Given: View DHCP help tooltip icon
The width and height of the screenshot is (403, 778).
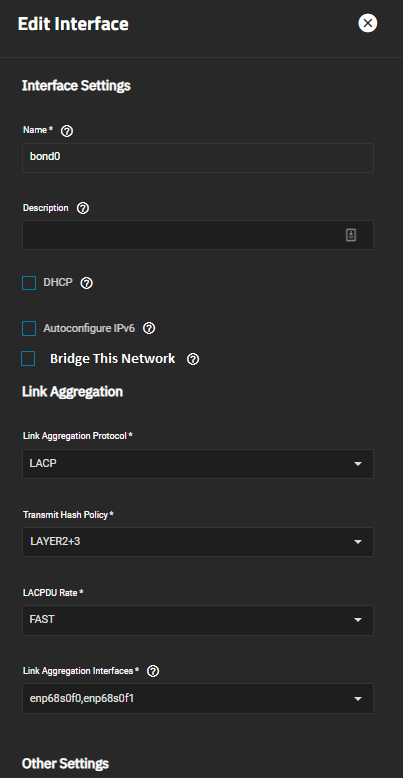Looking at the screenshot, I should [86, 283].
